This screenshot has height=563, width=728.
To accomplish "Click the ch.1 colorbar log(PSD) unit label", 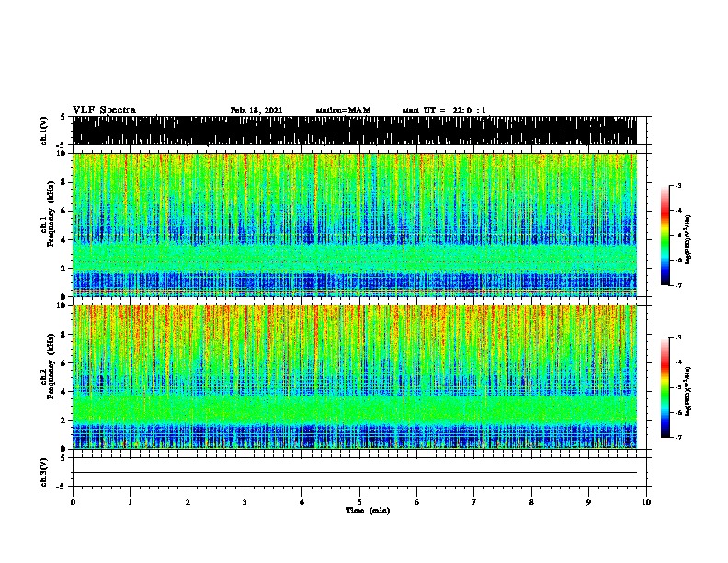I will tap(688, 240).
